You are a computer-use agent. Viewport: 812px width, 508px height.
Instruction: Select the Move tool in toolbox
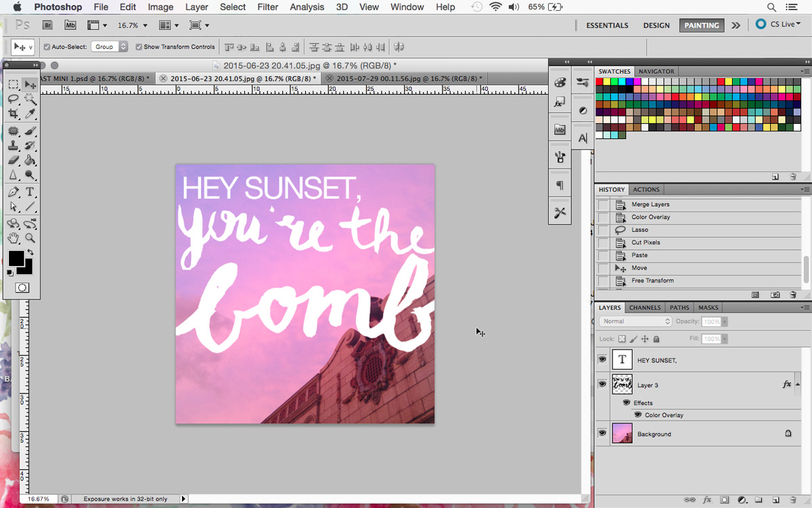pos(30,85)
